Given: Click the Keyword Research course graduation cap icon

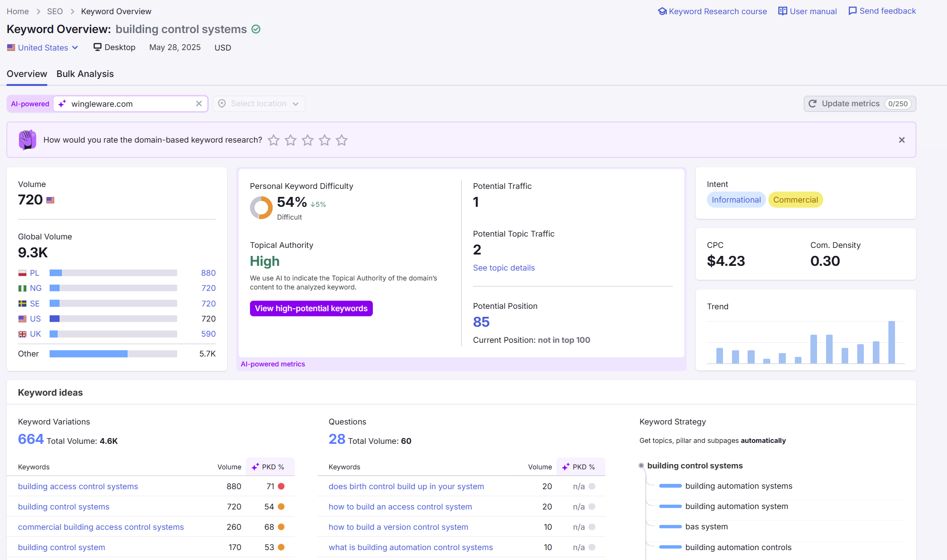Looking at the screenshot, I should 662,11.
